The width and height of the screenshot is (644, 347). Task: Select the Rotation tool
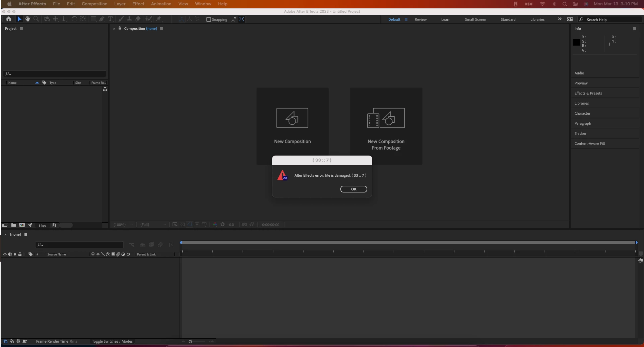[74, 19]
